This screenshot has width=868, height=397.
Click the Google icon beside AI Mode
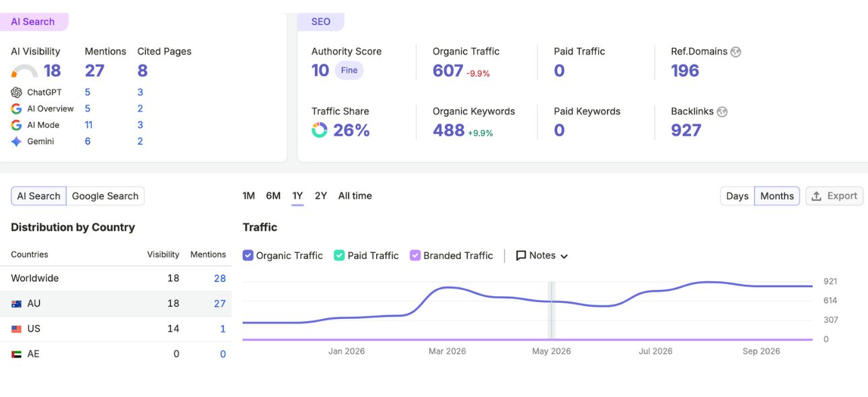coord(17,125)
